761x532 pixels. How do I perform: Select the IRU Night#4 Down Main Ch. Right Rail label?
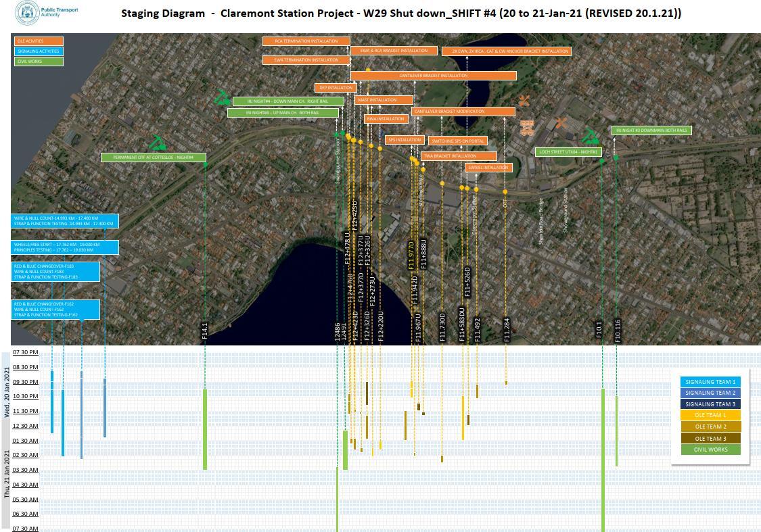point(288,101)
